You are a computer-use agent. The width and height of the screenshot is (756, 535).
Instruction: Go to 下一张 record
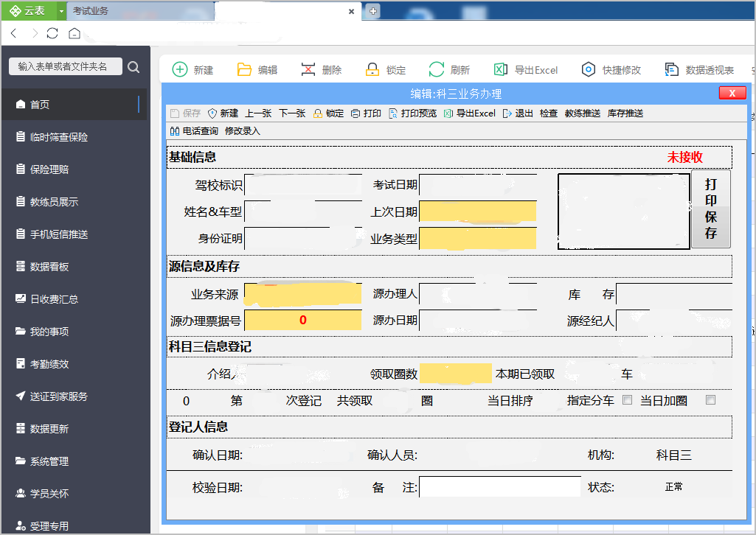(292, 113)
